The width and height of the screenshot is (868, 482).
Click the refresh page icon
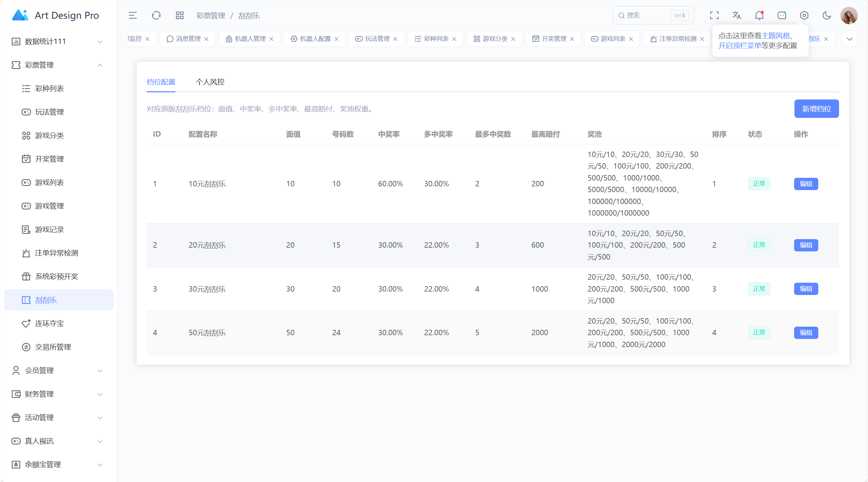coord(156,15)
